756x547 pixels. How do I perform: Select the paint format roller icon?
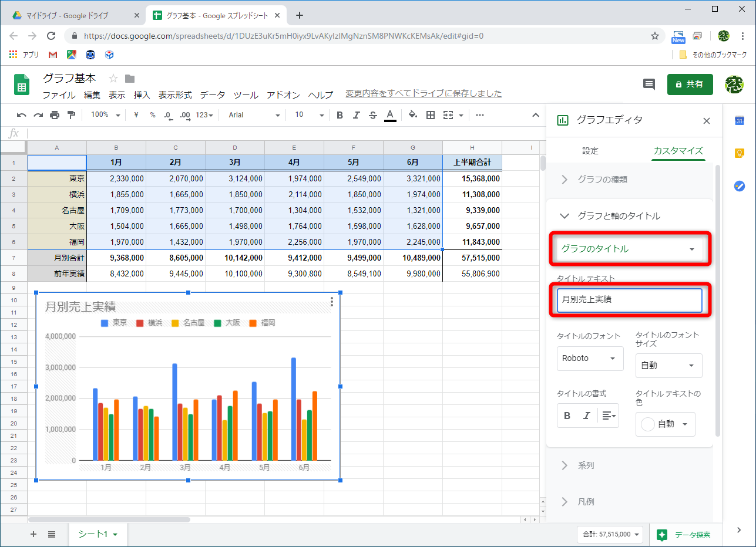[x=71, y=115]
